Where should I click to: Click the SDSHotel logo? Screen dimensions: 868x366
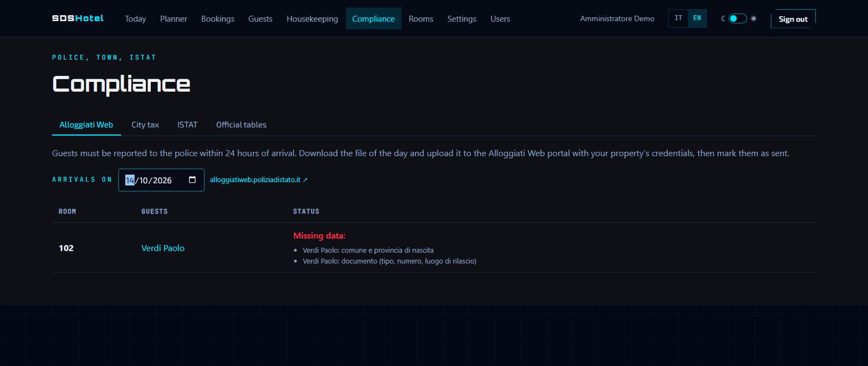(x=78, y=18)
